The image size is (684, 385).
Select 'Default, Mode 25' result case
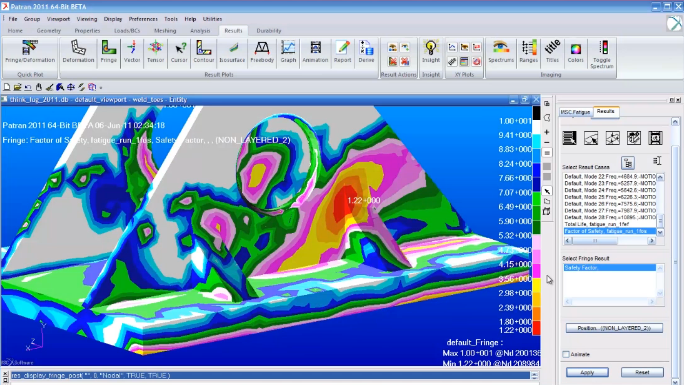pyautogui.click(x=609, y=197)
